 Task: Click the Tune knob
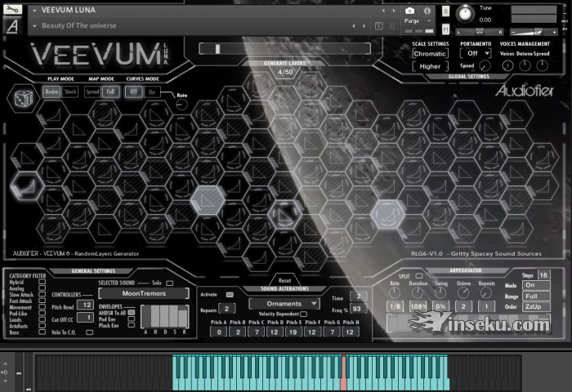coord(465,14)
